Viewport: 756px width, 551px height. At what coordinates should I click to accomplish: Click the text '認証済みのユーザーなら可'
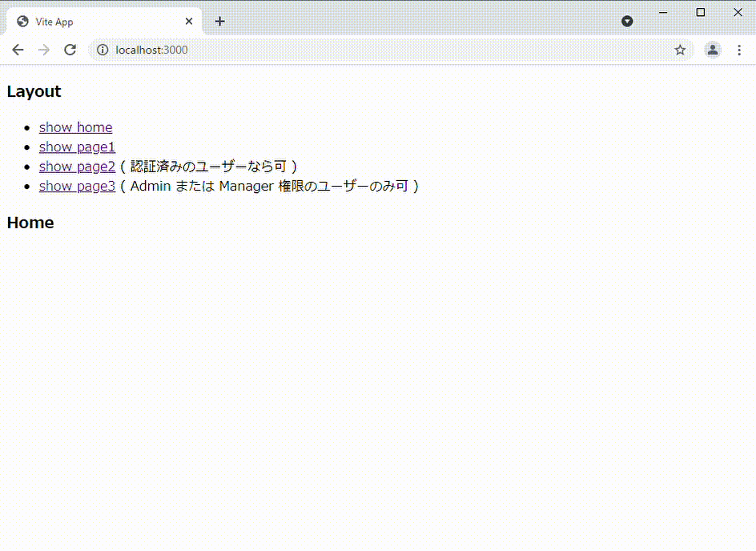[208, 167]
